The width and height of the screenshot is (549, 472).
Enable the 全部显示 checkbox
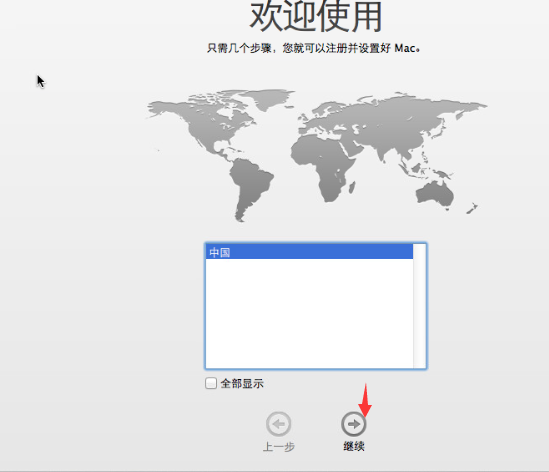[211, 383]
